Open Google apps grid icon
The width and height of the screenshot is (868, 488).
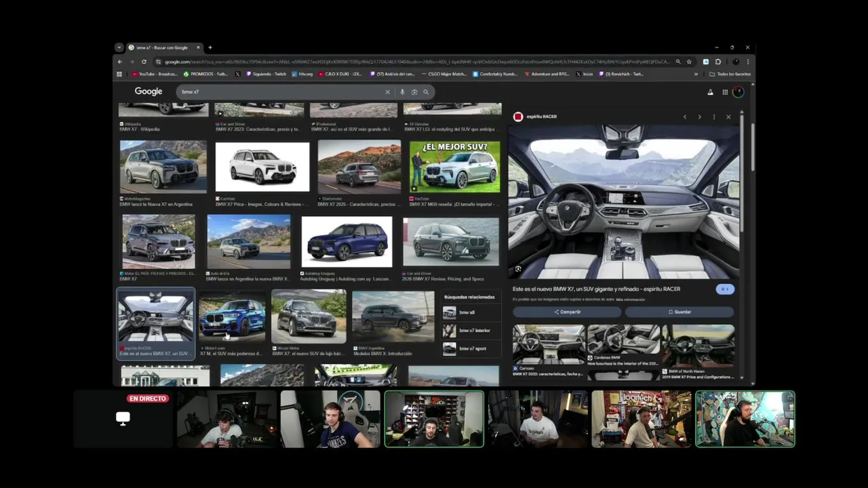pyautogui.click(x=725, y=92)
